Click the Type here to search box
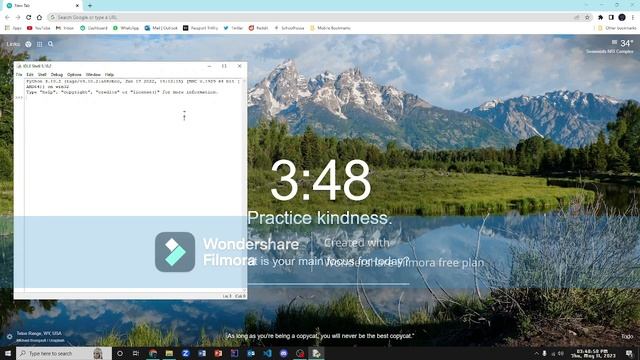Screen dimensions: 640x360 click(x=64, y=353)
